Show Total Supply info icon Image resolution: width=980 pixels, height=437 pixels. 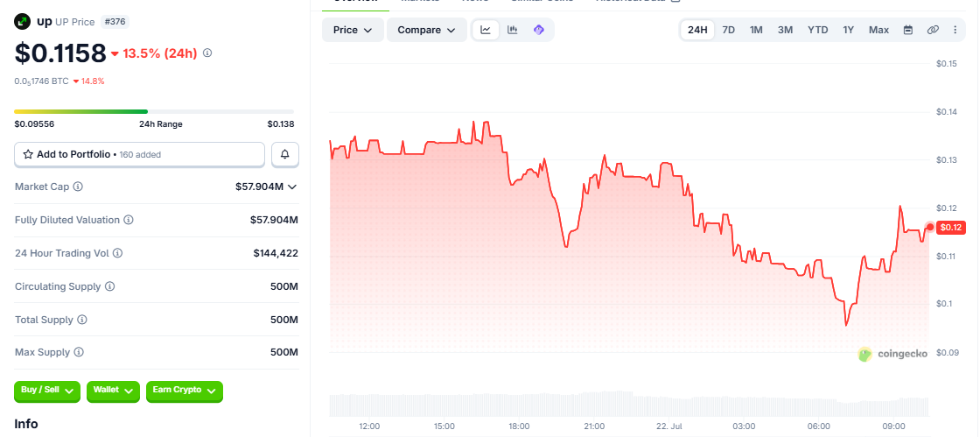point(82,320)
